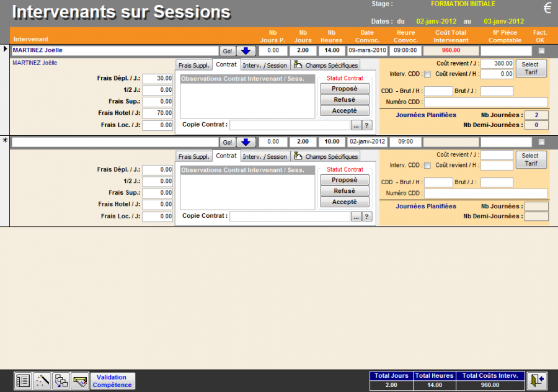This screenshot has height=392, width=558.
Task: Click blue down arrow next to MARTINEZ Joëlle
Action: pos(246,51)
